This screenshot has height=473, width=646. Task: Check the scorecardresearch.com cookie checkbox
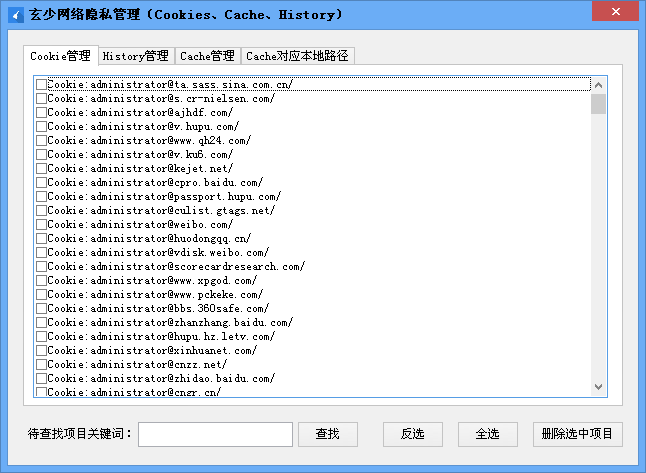tap(41, 267)
